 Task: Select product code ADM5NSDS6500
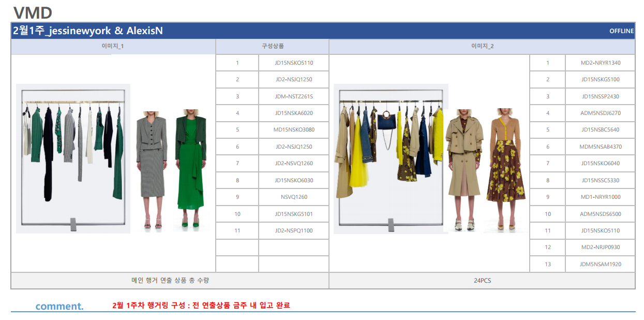(x=601, y=214)
